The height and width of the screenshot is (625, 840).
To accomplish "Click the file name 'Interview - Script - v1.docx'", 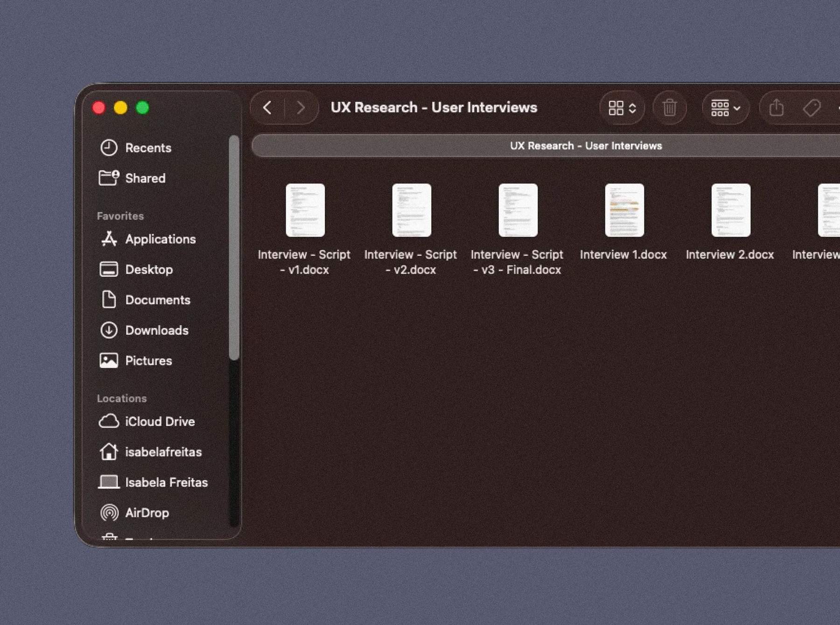I will click(304, 262).
